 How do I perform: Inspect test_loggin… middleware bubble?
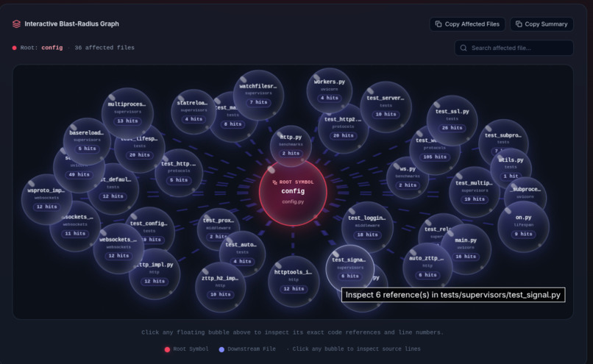(x=367, y=227)
